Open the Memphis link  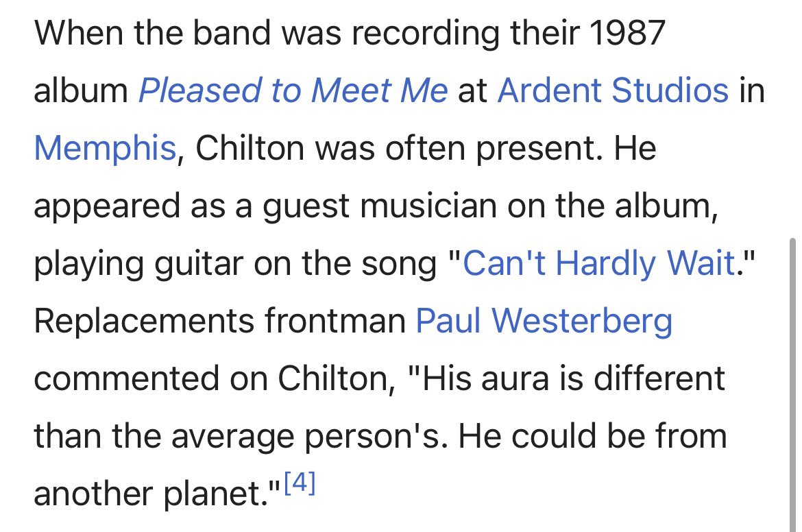pos(106,148)
